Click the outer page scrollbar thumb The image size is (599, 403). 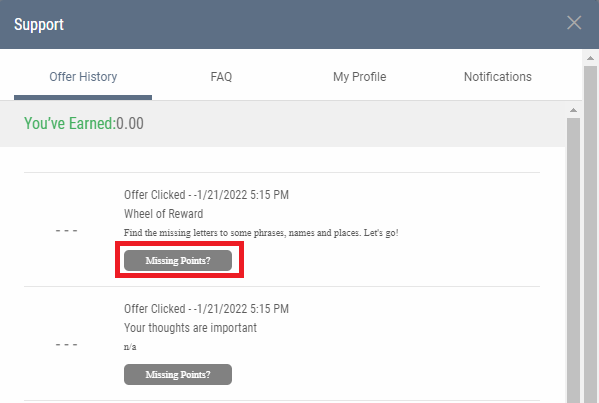coord(590,234)
